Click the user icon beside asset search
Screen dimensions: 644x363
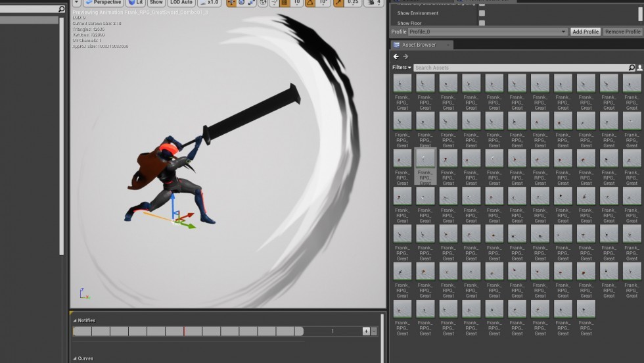(x=639, y=68)
